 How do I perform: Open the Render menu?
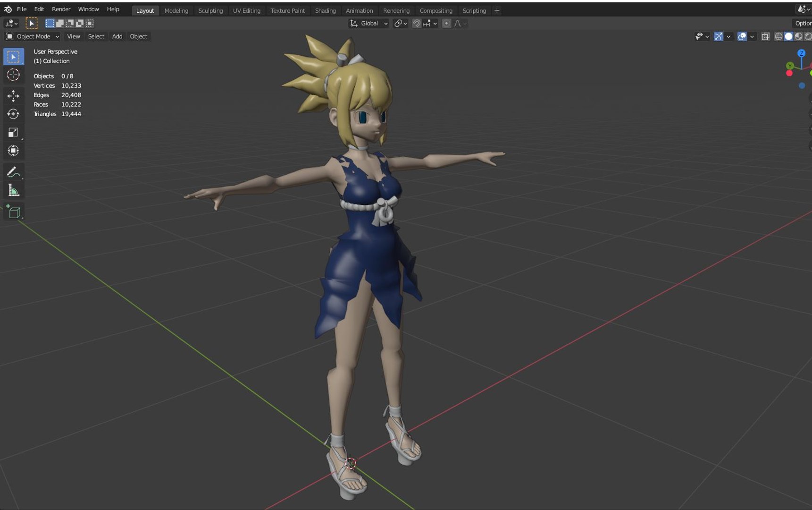coord(61,9)
